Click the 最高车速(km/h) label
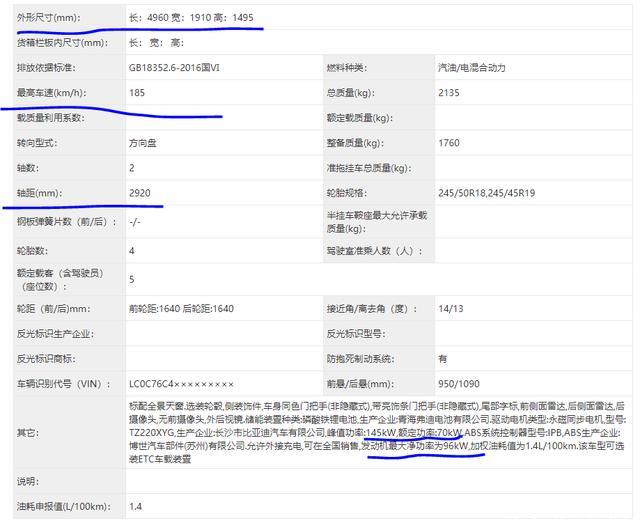The image size is (640, 530). (51, 93)
